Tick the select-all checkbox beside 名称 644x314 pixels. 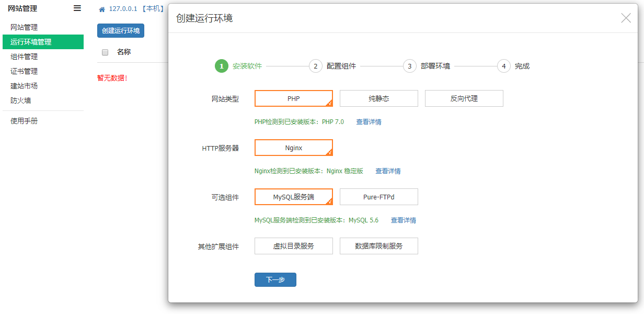[105, 52]
